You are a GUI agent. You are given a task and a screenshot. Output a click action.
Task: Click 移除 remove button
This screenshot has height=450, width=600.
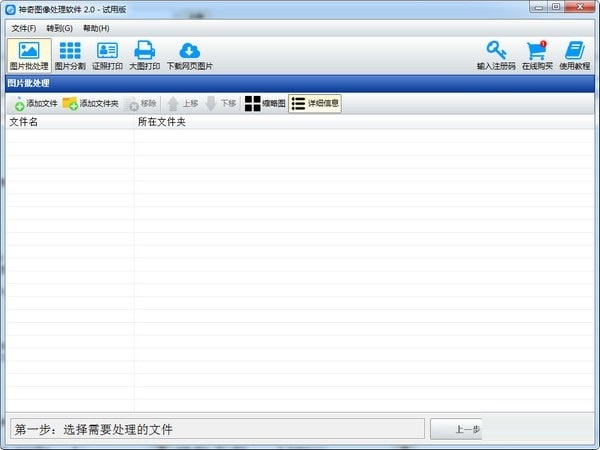[x=141, y=103]
